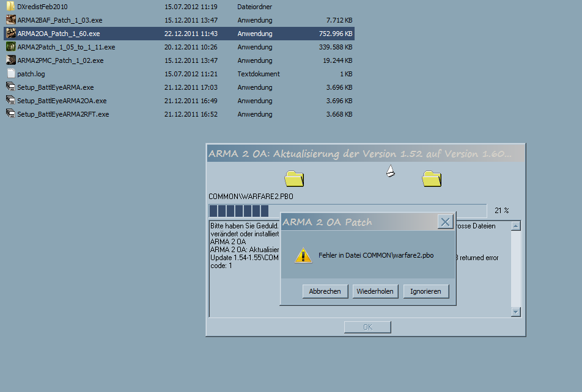Click the Setup_BattlEyeARMA2RFT.exe installer icon
Image resolution: width=582 pixels, height=392 pixels.
point(11,114)
